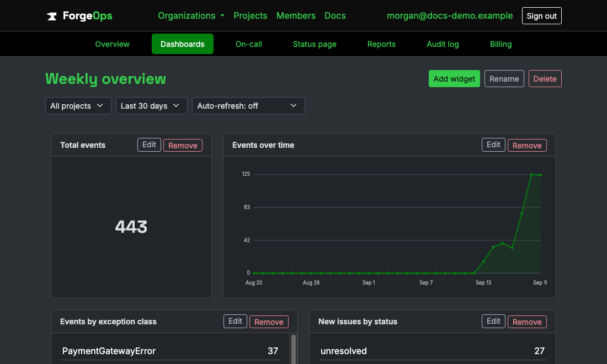Open the Billing tab
607x364 pixels.
point(500,44)
